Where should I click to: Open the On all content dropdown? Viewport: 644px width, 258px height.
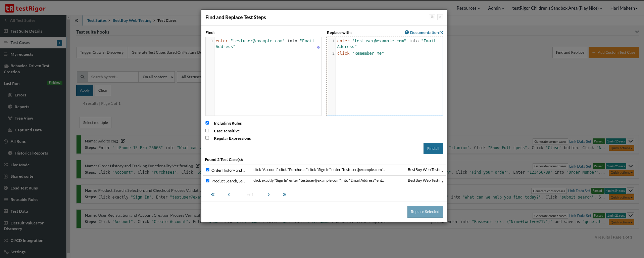[x=158, y=77]
